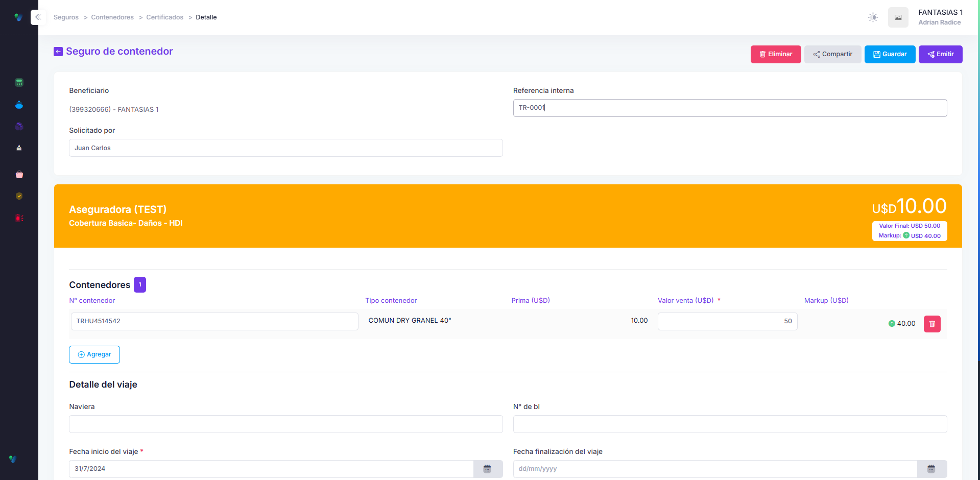Click the green markup arrow in the container row
980x480 pixels.
892,324
